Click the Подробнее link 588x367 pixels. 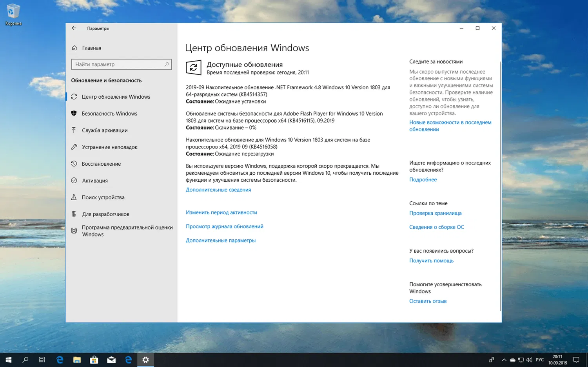tap(423, 179)
